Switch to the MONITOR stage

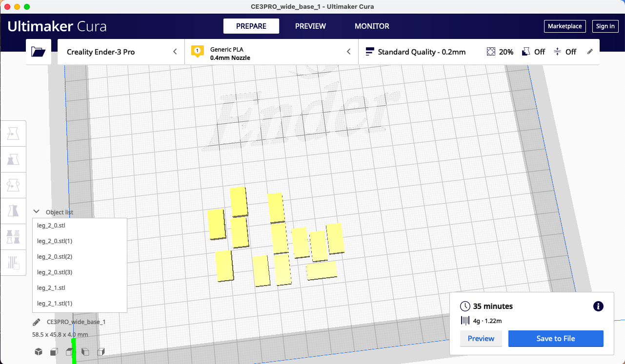click(372, 26)
